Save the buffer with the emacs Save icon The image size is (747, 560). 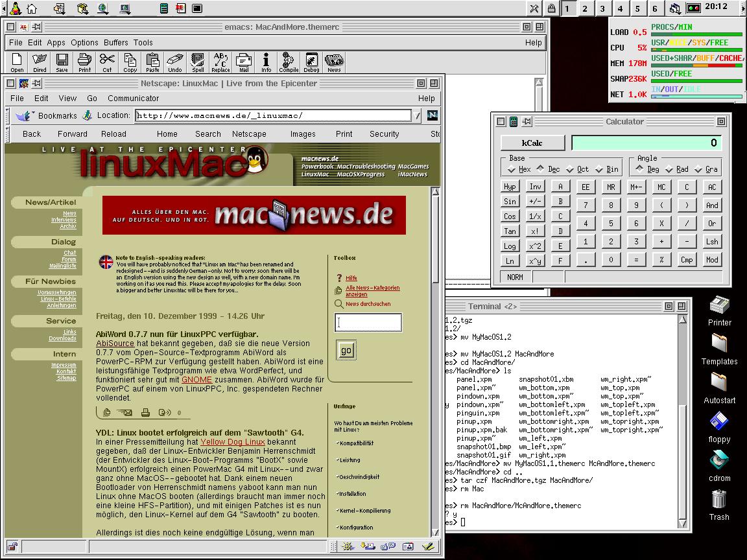pyautogui.click(x=62, y=62)
